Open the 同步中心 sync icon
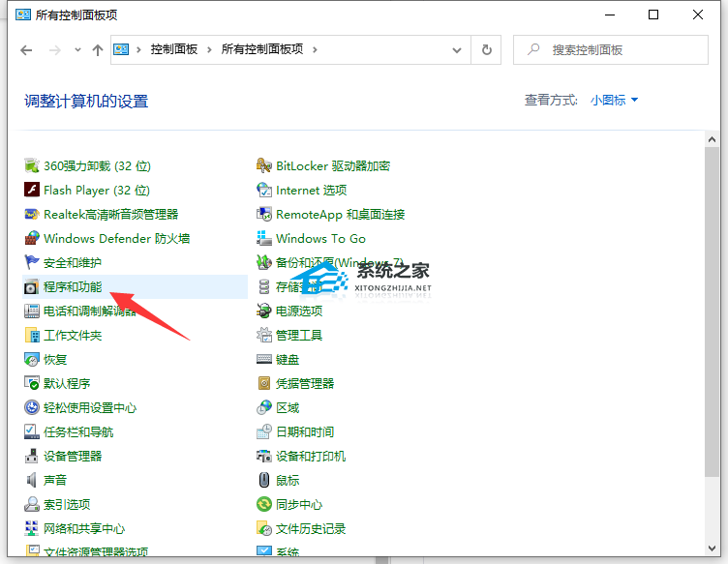 264,505
